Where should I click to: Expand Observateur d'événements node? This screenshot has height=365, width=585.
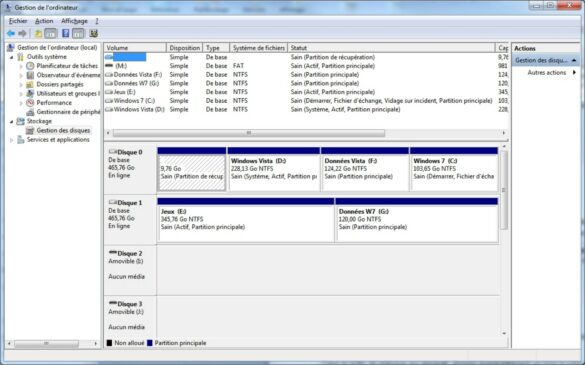click(21, 75)
